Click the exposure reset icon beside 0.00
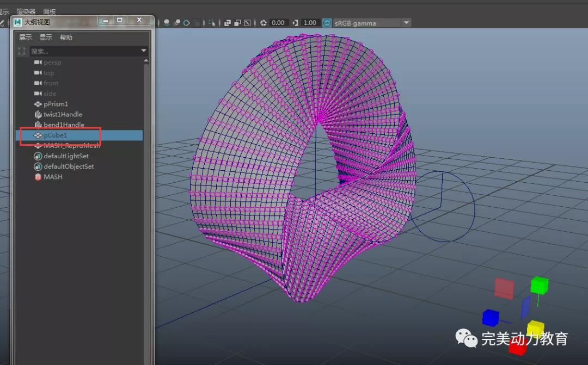Viewport: 588px width, 365px height. 264,23
